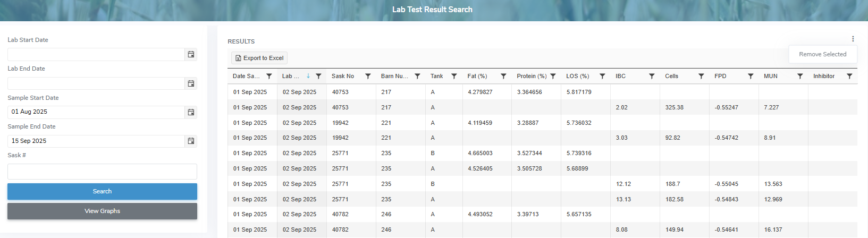Open the Lab End Date calendar picker

(191, 83)
